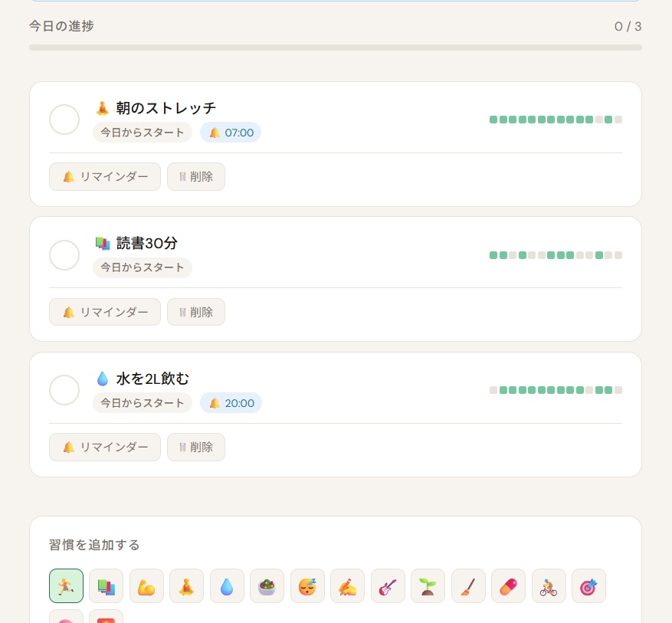Screen dimensions: 672x623
Task: Select the books habit icon
Action: coord(107,585)
